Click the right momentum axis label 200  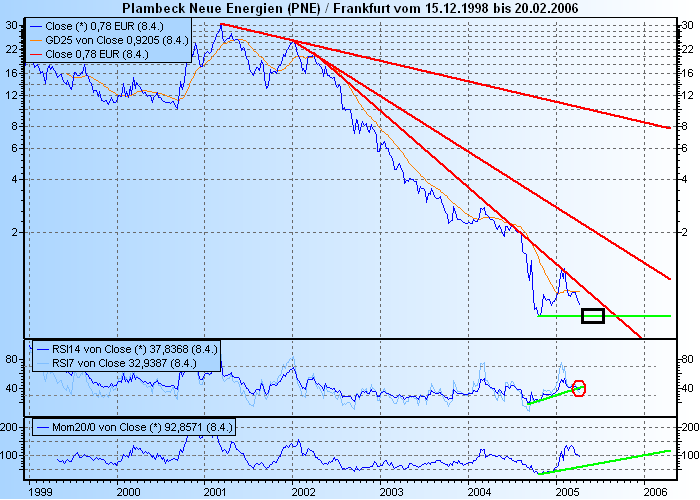click(x=690, y=427)
